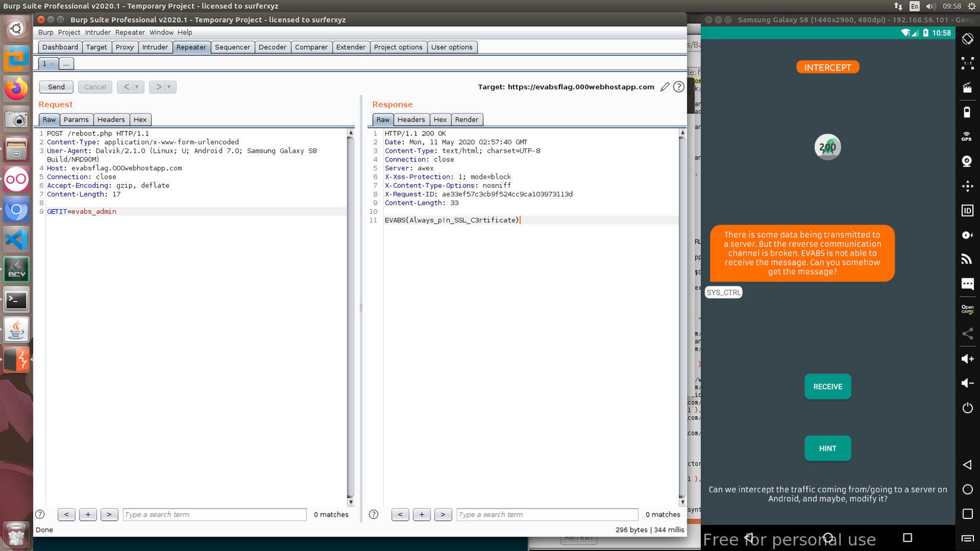Tap the HINT button in the app
980x551 pixels.
827,448
